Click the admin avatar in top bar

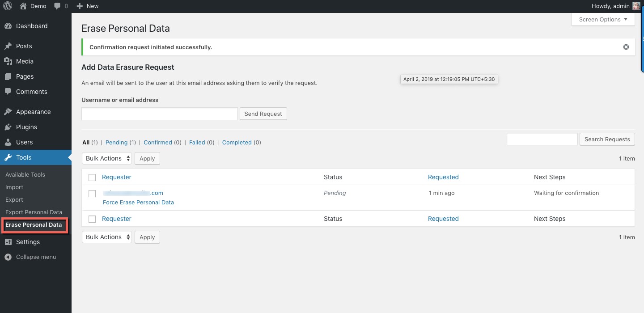(x=636, y=6)
